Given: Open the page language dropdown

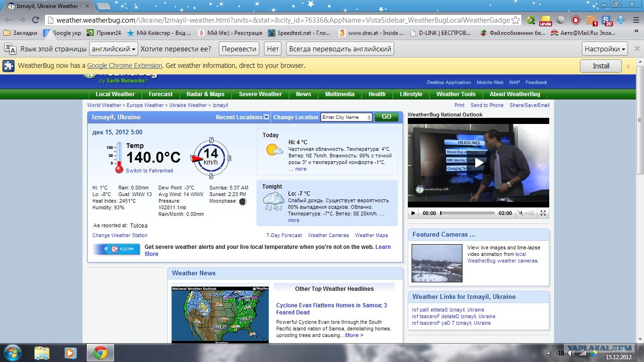Looking at the screenshot, I should pos(114,49).
